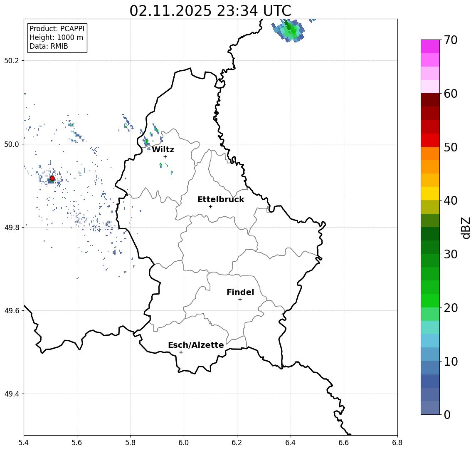Screen dimensions: 476x451
Task: Click the timestamp title 02.11.2025 23:34 UTC
Action: [x=210, y=11]
